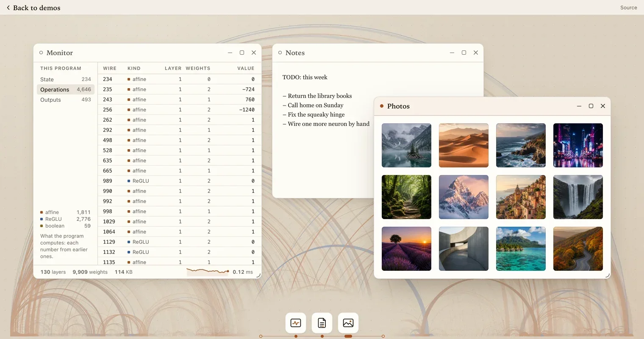The height and width of the screenshot is (339, 644).
Task: Close the Monitor window
Action: click(254, 53)
